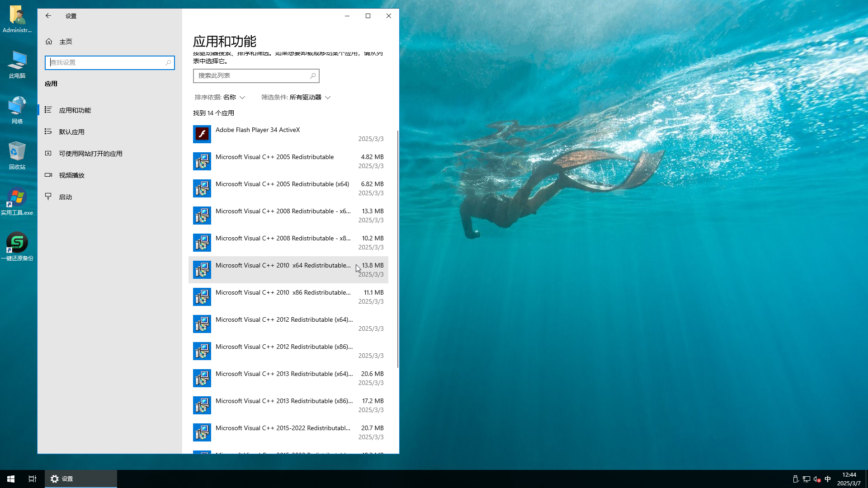Image resolution: width=868 pixels, height=488 pixels.
Task: Launch 一键还原备份 desktop shortcut
Action: tap(17, 247)
